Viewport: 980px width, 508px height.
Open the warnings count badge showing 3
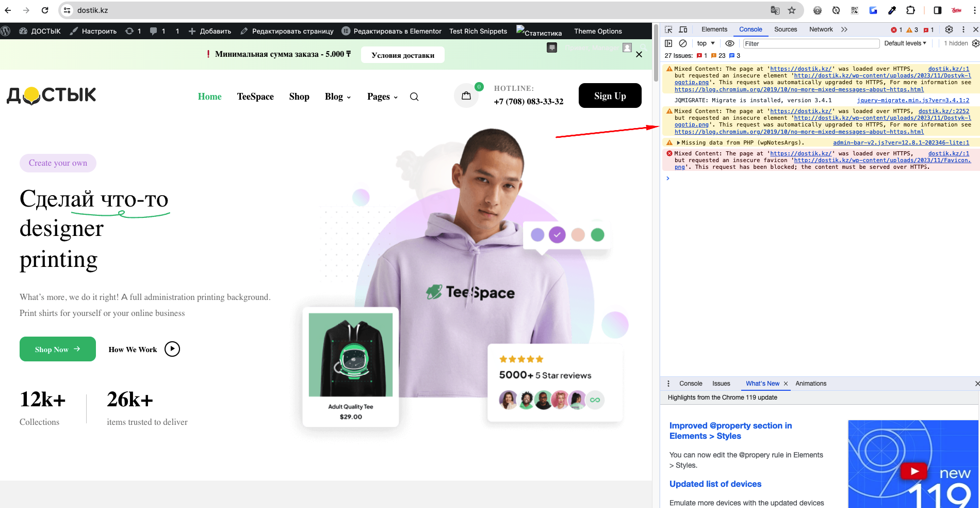coord(912,29)
